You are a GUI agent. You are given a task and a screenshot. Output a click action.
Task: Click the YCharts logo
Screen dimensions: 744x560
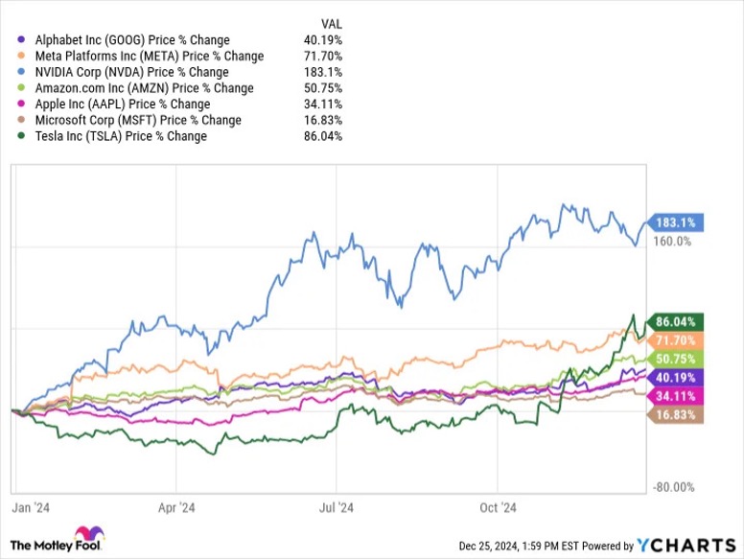coord(686,546)
